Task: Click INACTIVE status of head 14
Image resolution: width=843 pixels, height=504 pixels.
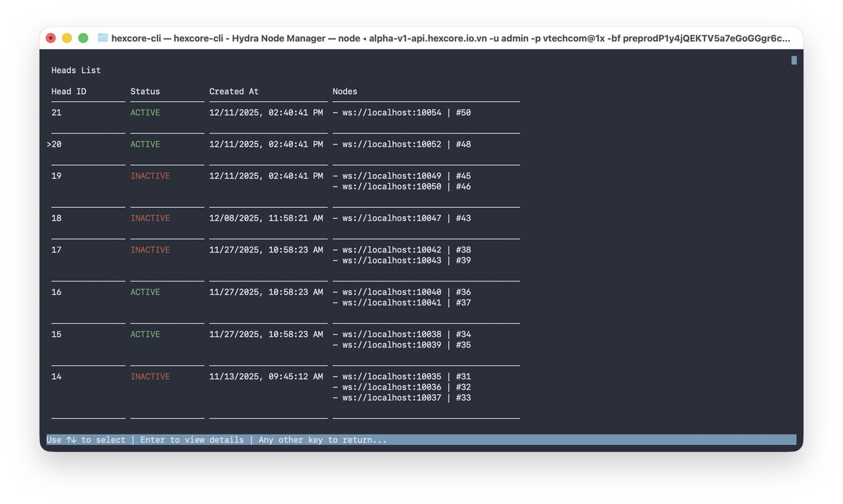Action: (150, 377)
